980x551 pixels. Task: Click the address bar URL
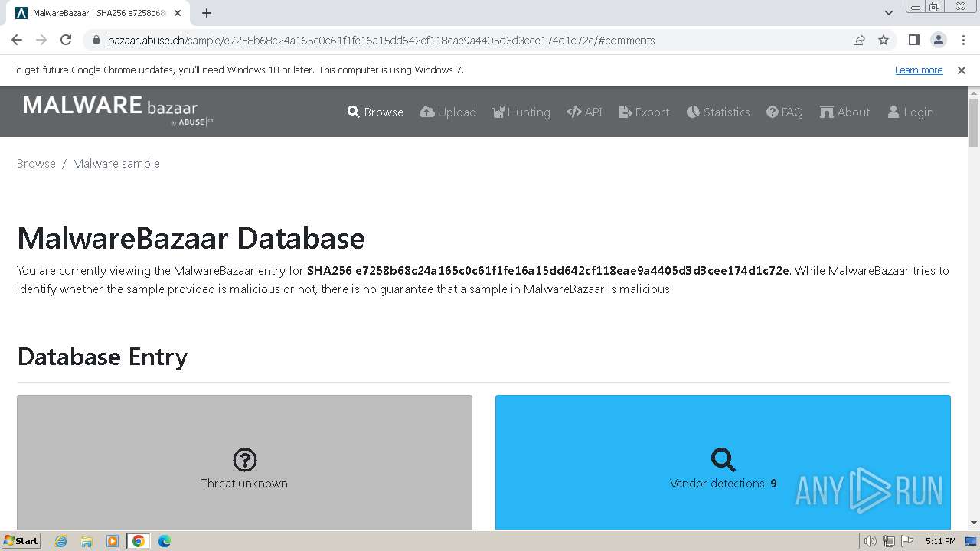pyautogui.click(x=381, y=41)
